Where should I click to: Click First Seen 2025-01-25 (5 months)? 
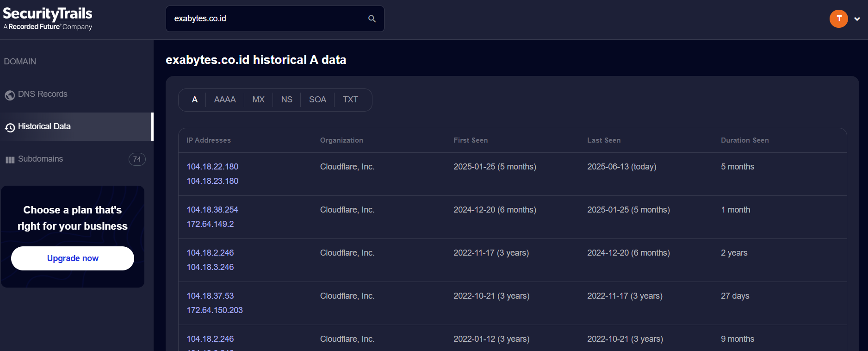495,167
